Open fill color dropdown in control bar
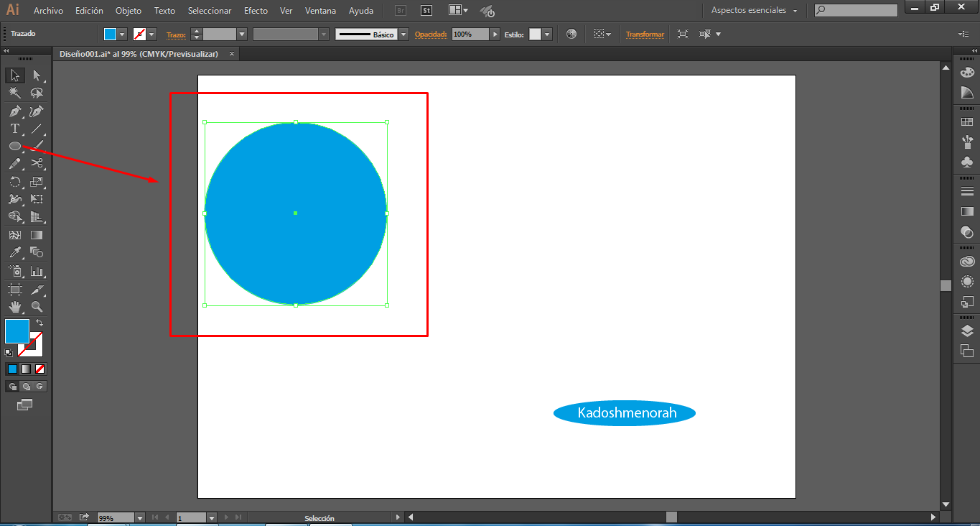The image size is (980, 526). pyautogui.click(x=122, y=34)
